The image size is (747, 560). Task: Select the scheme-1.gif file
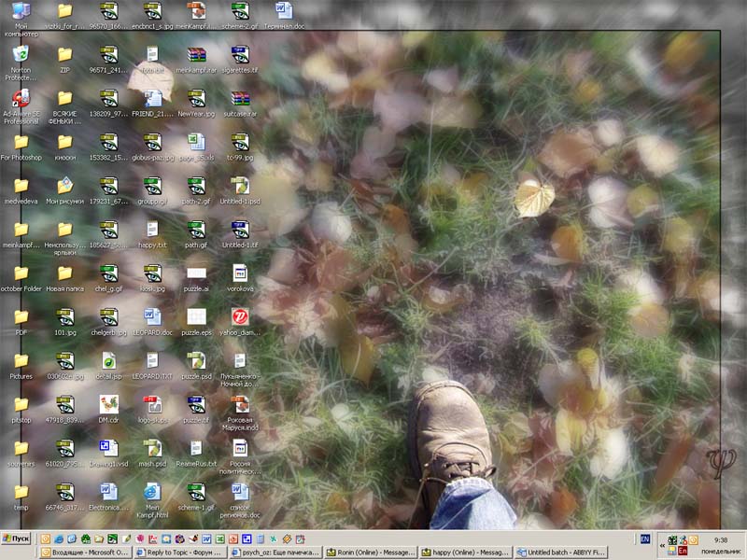pyautogui.click(x=196, y=498)
